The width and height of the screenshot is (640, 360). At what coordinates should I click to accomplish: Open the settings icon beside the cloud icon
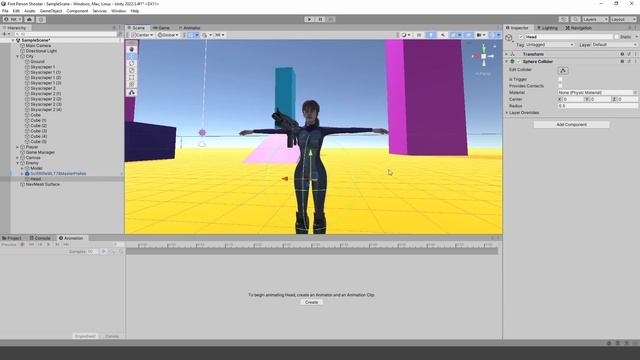41,19
